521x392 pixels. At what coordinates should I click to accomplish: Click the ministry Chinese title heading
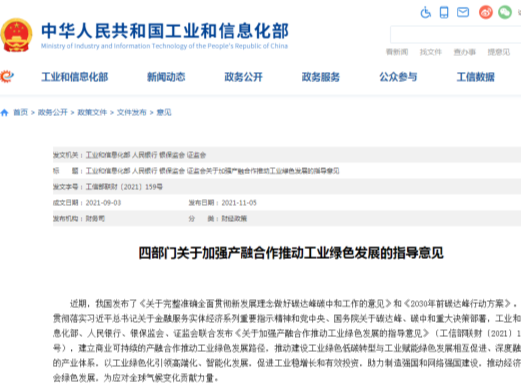click(x=165, y=31)
